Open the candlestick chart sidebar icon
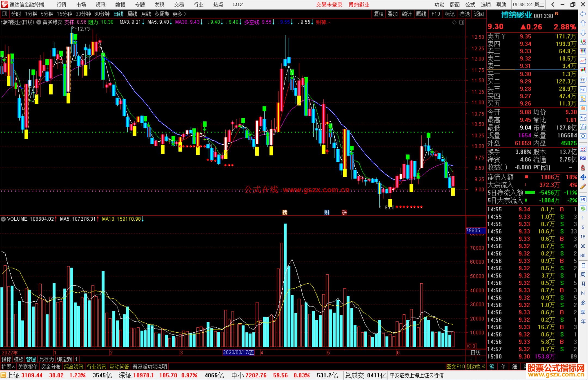This screenshot has width=588, height=380. coord(583,70)
